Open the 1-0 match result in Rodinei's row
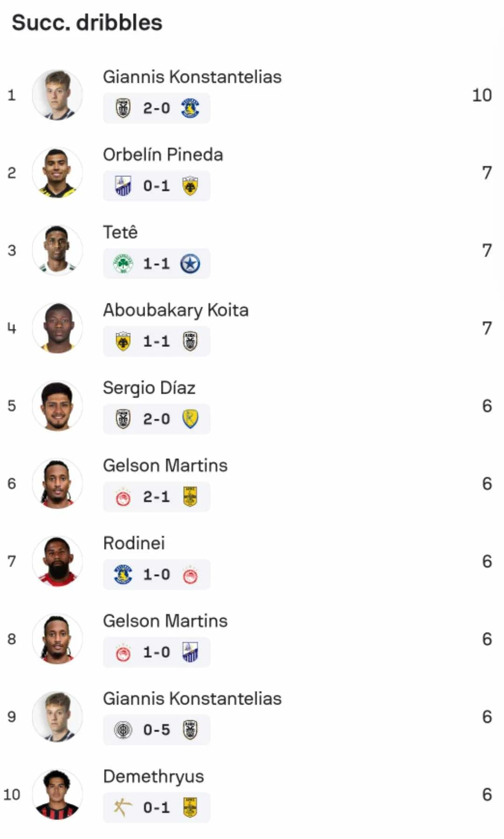Screen dimensions: 504x839 pyautogui.click(x=156, y=574)
